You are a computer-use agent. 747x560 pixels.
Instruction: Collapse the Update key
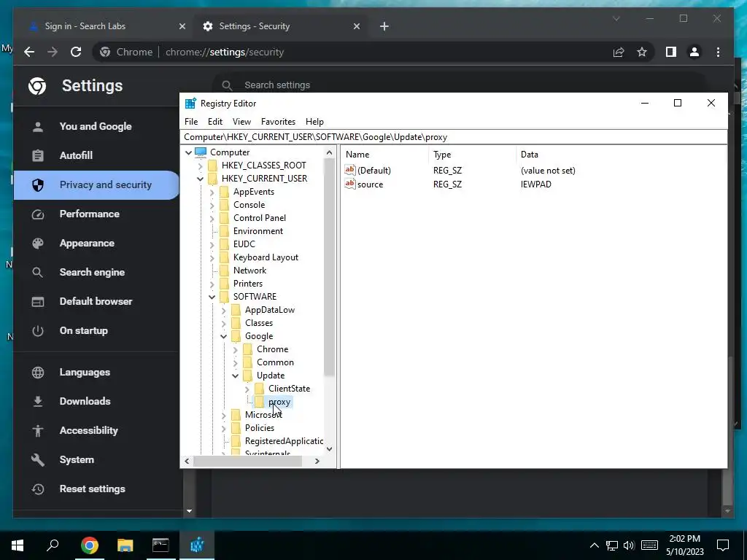[x=236, y=376]
